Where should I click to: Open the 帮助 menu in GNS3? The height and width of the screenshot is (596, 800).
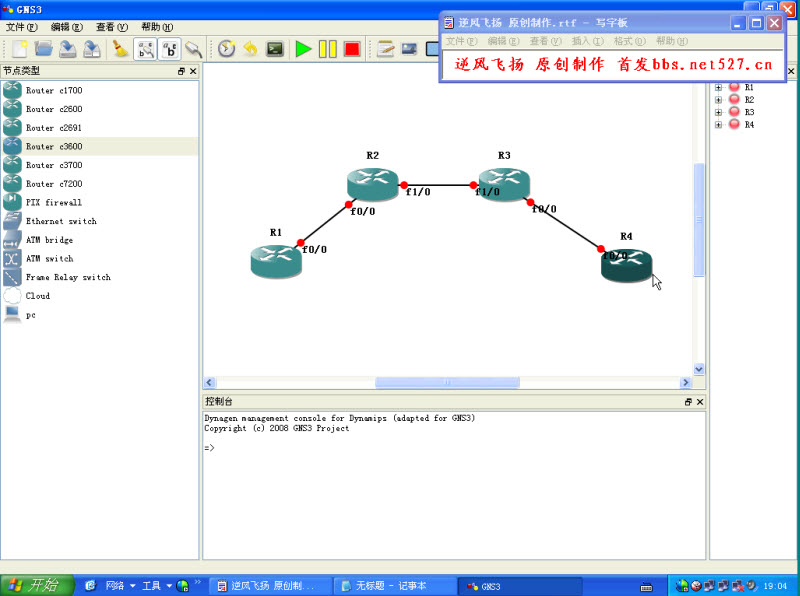coord(157,27)
